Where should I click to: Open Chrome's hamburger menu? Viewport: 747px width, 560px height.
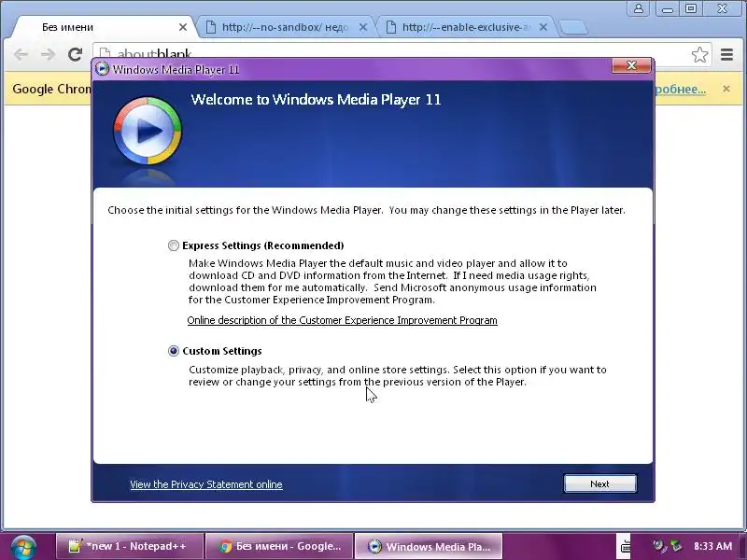tap(726, 55)
